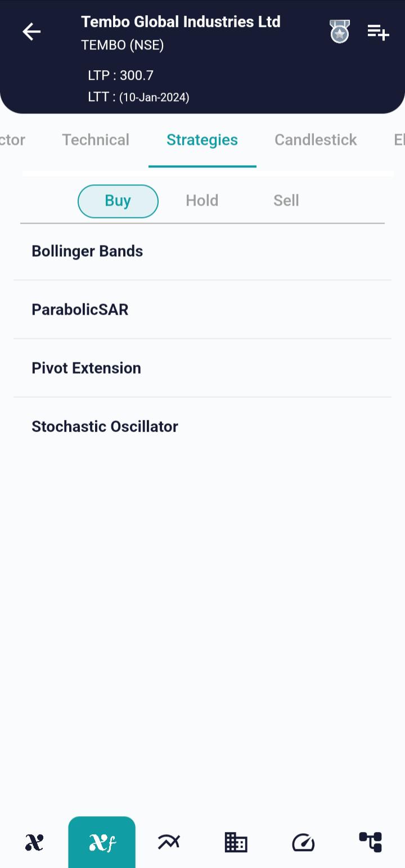Open the building grid bottom icon
This screenshot has width=405, height=868.
click(x=236, y=842)
